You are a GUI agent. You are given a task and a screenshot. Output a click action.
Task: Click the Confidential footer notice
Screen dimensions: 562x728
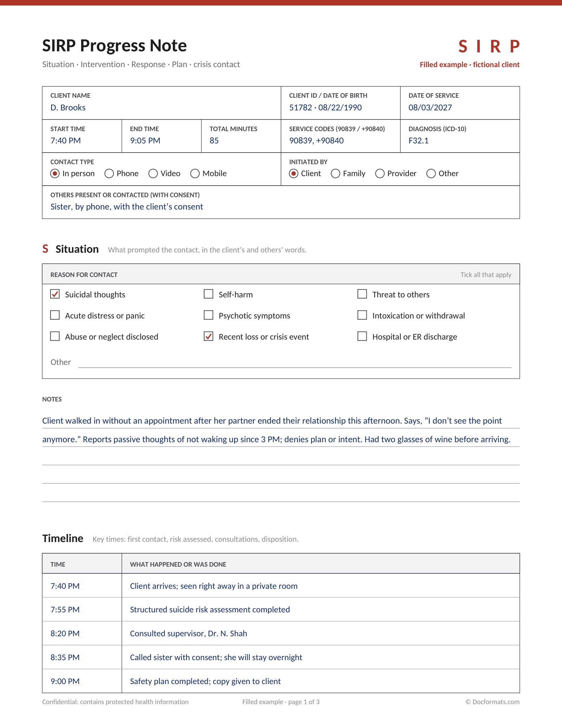pyautogui.click(x=115, y=702)
